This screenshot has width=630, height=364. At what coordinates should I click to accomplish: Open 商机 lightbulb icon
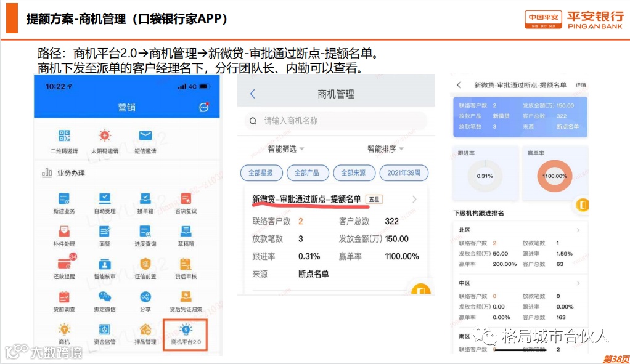coord(64,330)
